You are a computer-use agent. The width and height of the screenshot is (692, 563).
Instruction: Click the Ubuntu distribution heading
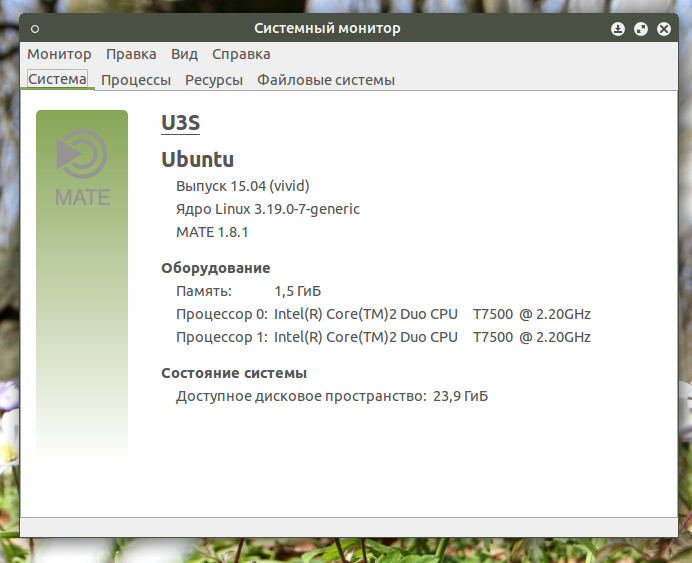197,159
